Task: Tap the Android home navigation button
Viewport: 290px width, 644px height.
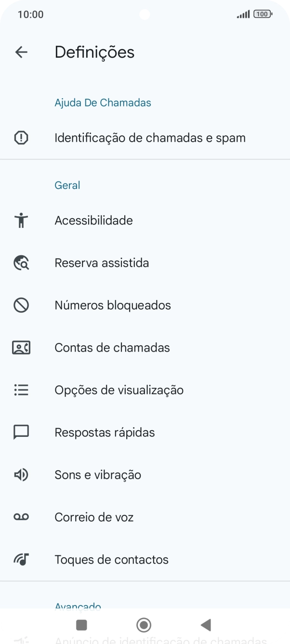Action: (144, 625)
